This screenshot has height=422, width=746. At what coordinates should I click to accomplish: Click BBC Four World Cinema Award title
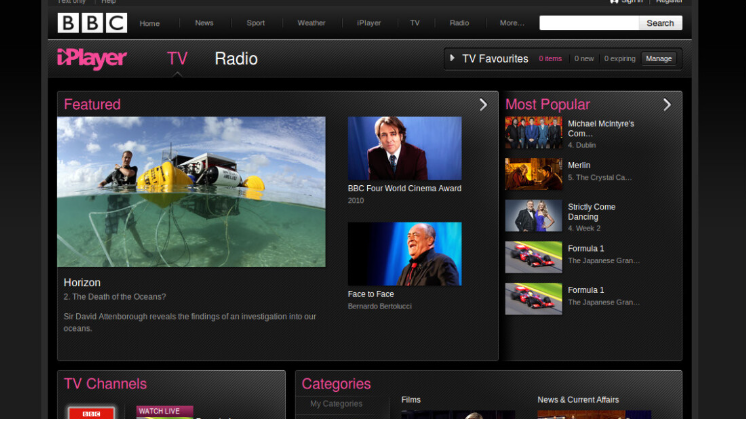(x=404, y=188)
